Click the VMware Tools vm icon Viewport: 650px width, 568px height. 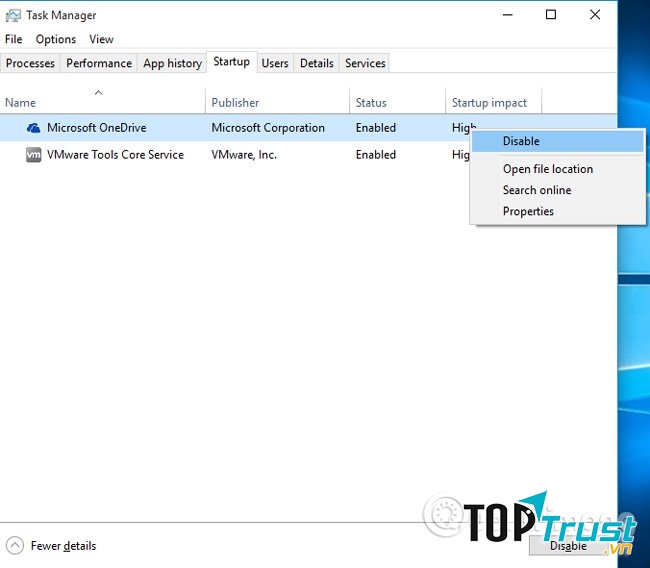tap(34, 155)
